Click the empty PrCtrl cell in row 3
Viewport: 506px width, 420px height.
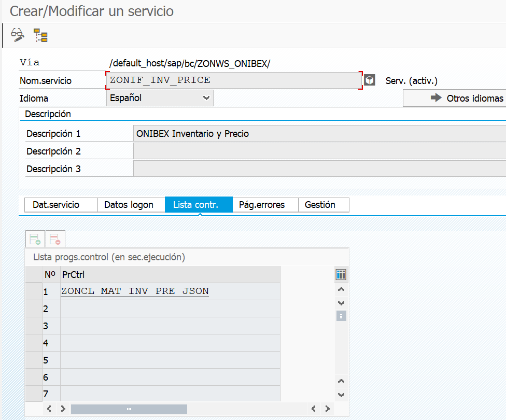click(170, 326)
